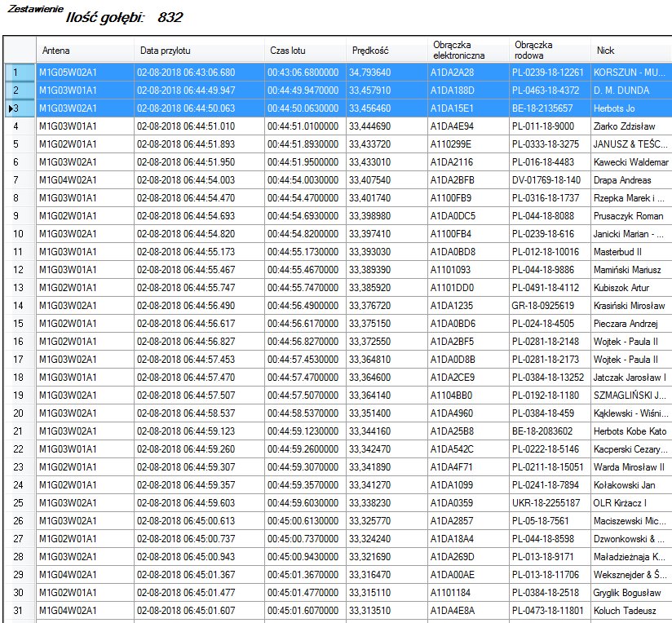Click speed cell 33,351400
The width and height of the screenshot is (672, 623).
pos(387,413)
